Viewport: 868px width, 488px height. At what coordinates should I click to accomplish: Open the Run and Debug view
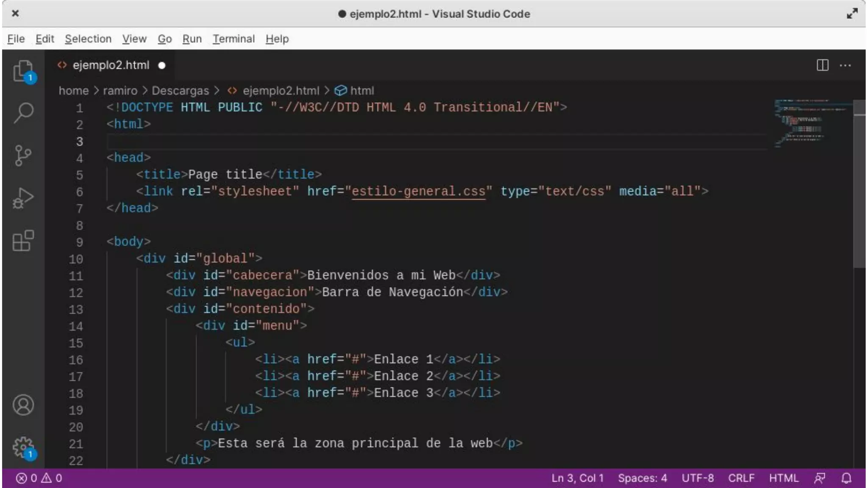pyautogui.click(x=23, y=198)
